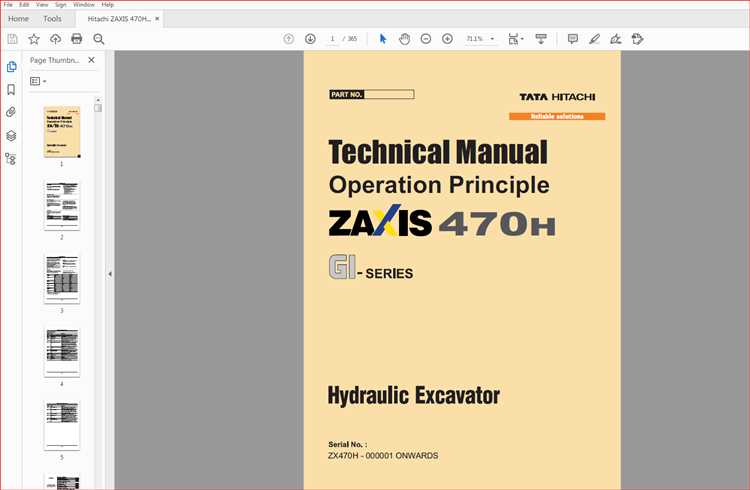Click the 'Operation Principle' text
750x490 pixels.
click(x=439, y=185)
